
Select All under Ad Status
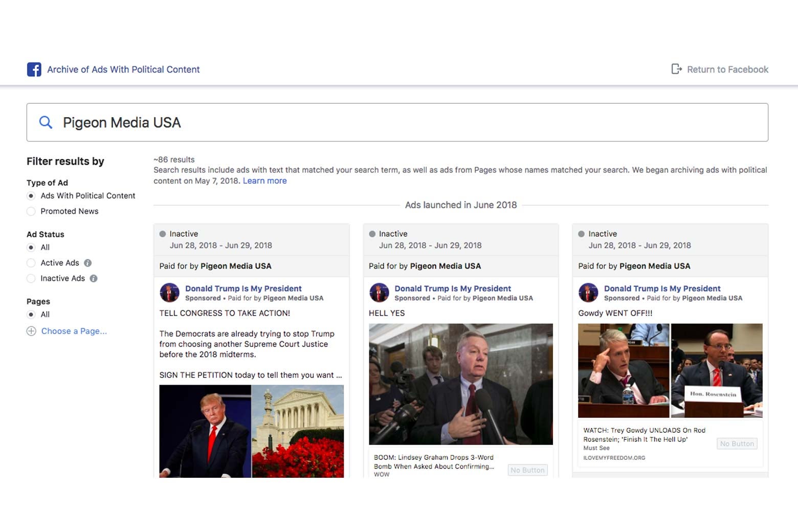[x=31, y=248]
